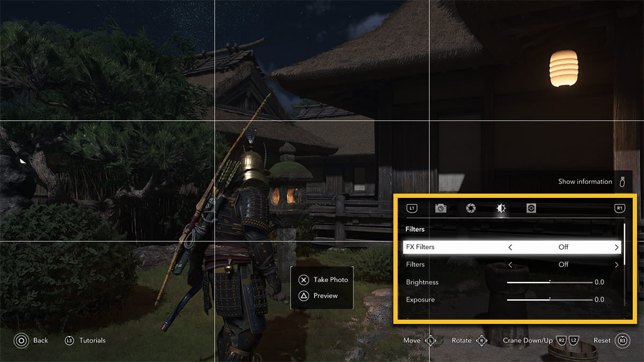Viewport: 644px width, 362px height.
Task: Open the frame/sticker tab icon
Action: click(531, 208)
